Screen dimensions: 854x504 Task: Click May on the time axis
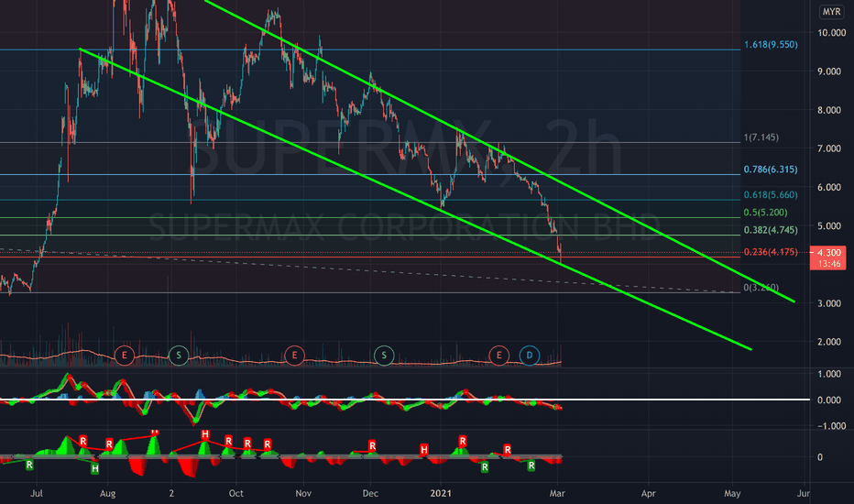(x=732, y=493)
